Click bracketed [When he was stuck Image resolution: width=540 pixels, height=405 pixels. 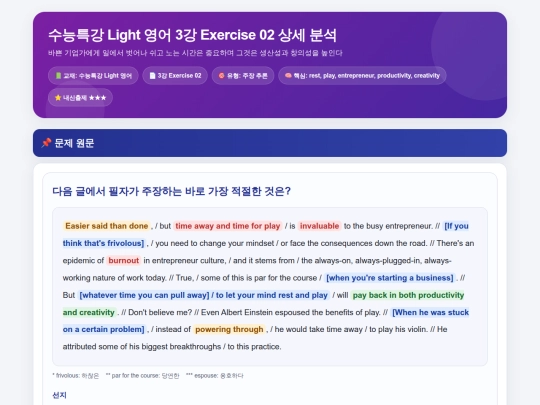click(x=430, y=312)
